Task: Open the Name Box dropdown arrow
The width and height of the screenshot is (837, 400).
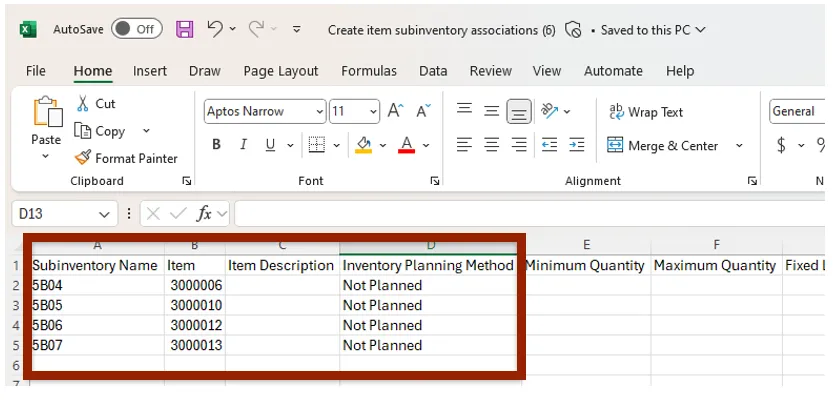Action: pos(105,214)
